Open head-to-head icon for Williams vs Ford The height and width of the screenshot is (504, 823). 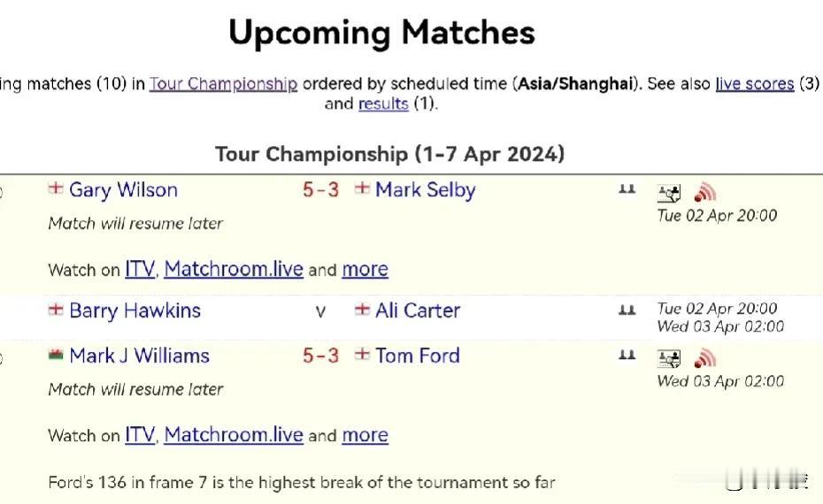[627, 355]
